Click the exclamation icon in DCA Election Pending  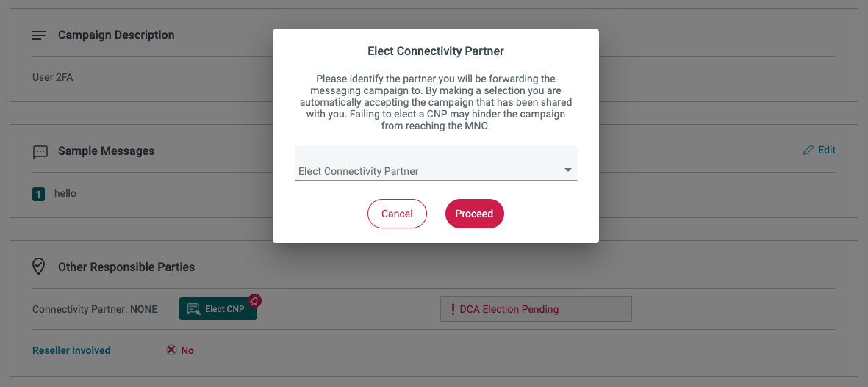452,309
